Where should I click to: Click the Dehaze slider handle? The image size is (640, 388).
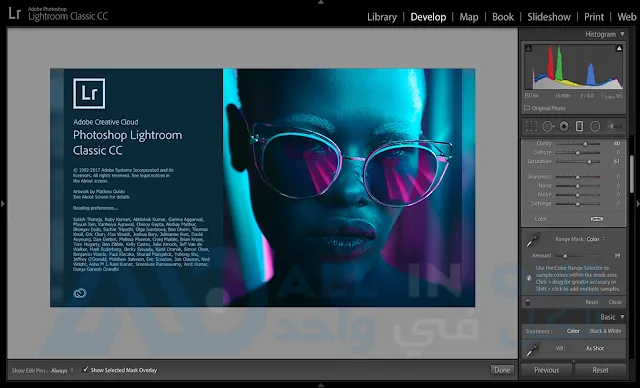pyautogui.click(x=578, y=153)
